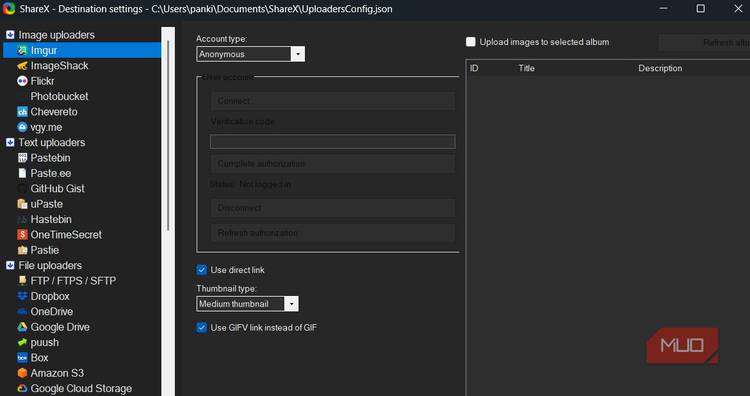Select the Image uploaders category label
750x396 pixels.
tap(56, 35)
